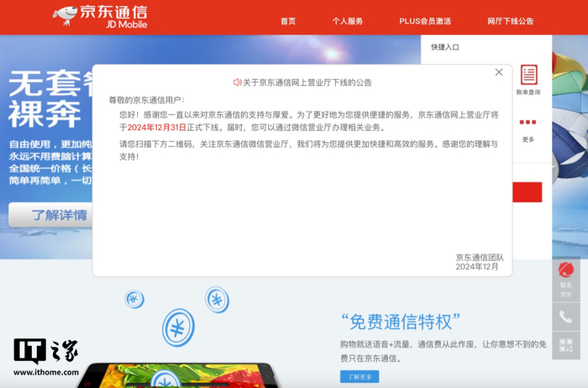588x388 pixels.
Task: Open the QR code sidebar icon
Action: coord(566,345)
